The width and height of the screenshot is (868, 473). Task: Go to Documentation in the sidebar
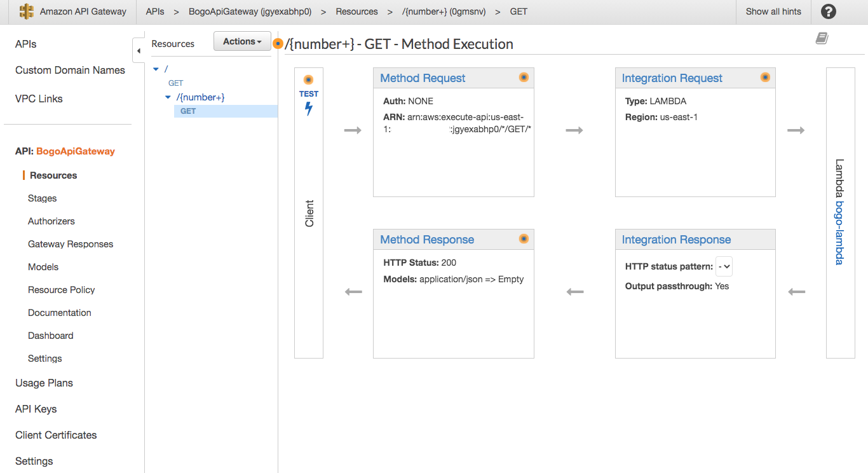click(x=60, y=313)
